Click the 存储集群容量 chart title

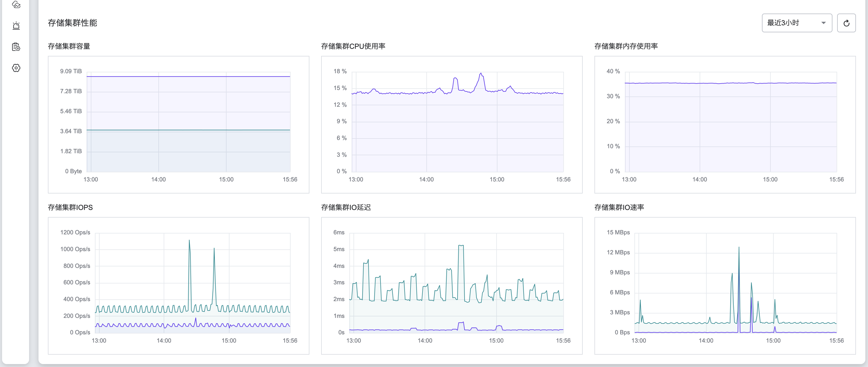pos(69,46)
